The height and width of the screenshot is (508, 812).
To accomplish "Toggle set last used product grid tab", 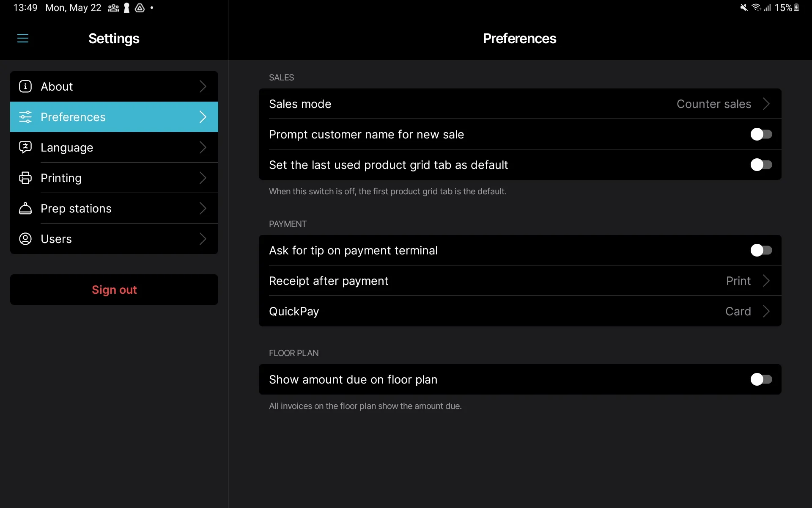I will tap(761, 165).
